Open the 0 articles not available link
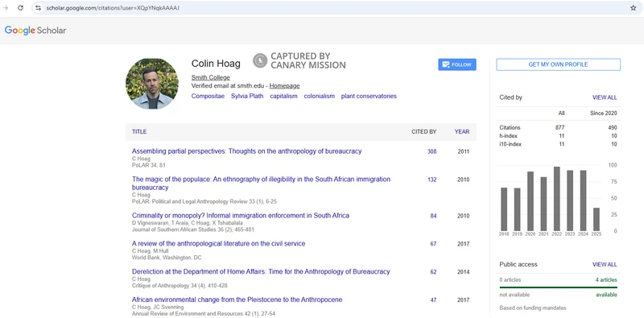The height and width of the screenshot is (318, 644). [x=510, y=280]
